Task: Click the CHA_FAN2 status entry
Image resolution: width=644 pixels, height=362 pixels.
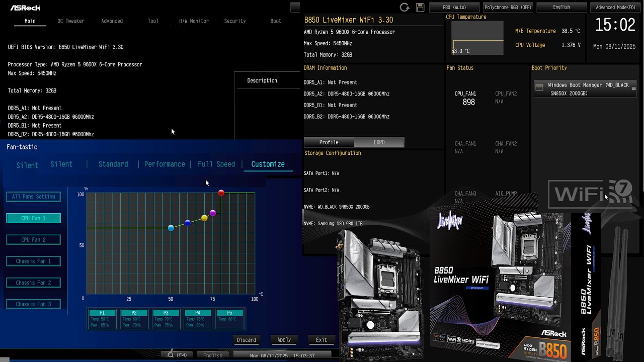Action: pyautogui.click(x=506, y=147)
